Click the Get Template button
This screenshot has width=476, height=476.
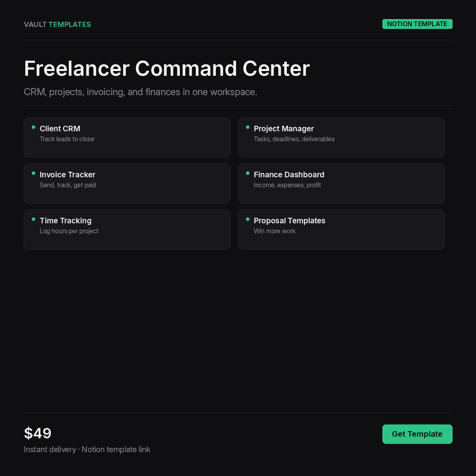coord(417,434)
